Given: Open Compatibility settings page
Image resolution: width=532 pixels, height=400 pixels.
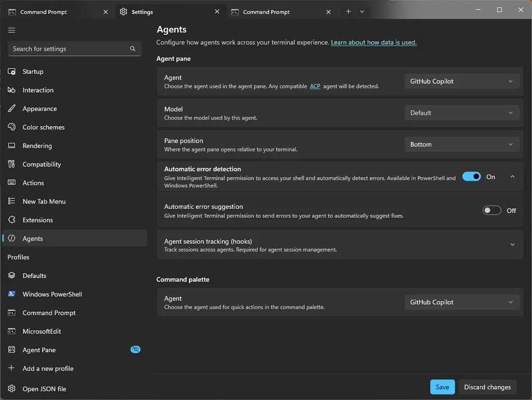Looking at the screenshot, I should coord(75,164).
